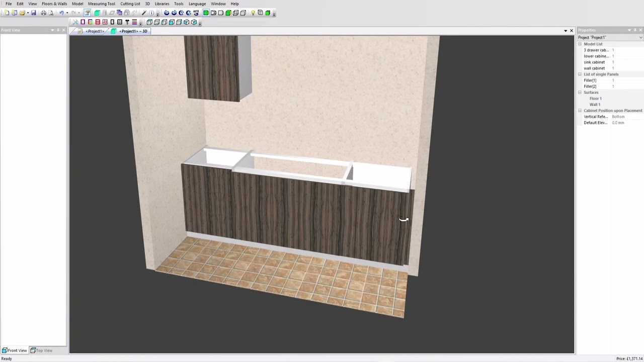Click the red two-drawer front icon

point(98,22)
